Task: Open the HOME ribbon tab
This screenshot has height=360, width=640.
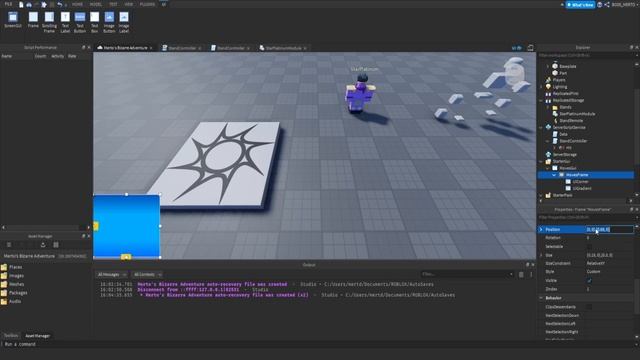Action: pyautogui.click(x=77, y=4)
